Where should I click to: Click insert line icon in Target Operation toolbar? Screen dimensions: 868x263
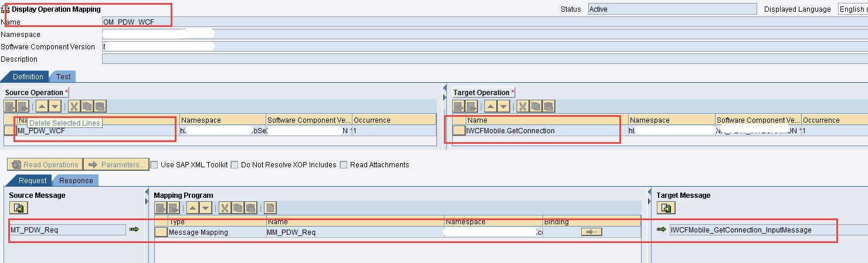click(x=459, y=106)
